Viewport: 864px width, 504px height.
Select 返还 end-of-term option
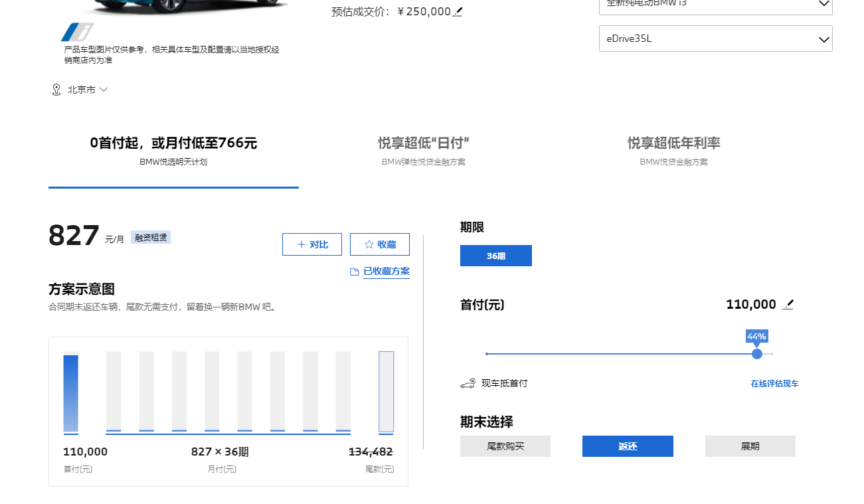click(628, 446)
